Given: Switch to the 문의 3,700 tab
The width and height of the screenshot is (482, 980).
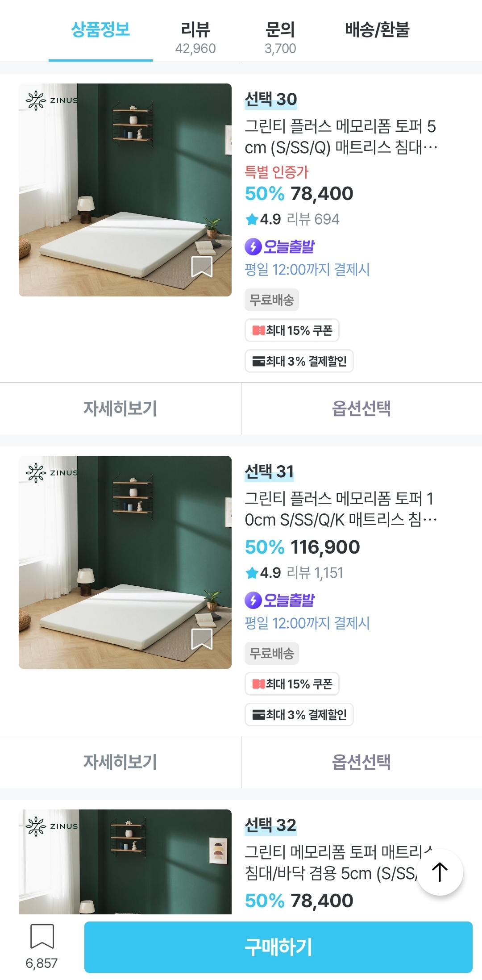Looking at the screenshot, I should 280,38.
